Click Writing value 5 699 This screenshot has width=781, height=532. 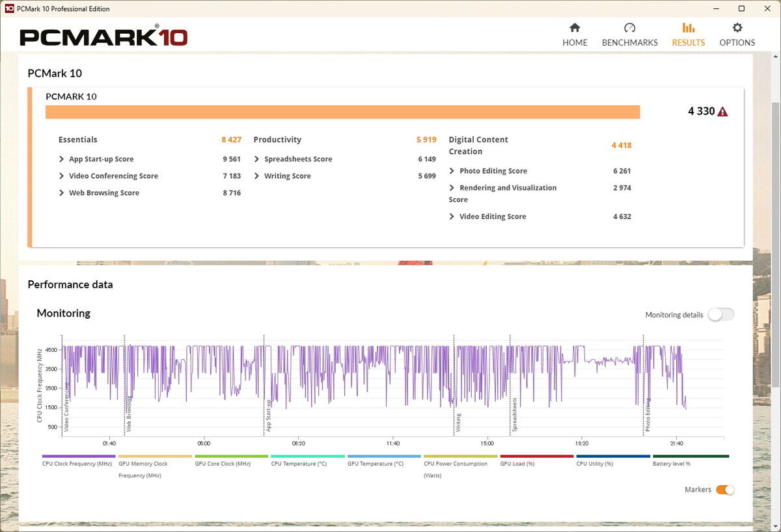tap(427, 176)
